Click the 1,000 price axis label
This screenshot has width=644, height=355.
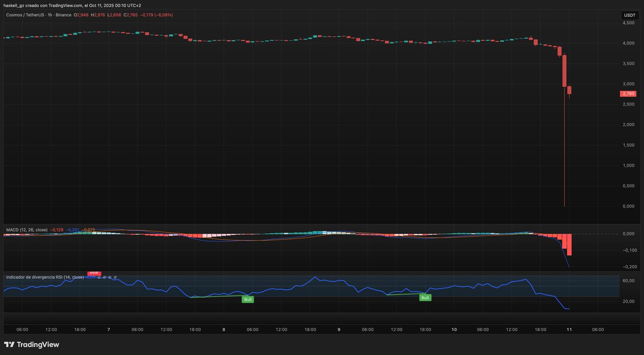point(628,165)
